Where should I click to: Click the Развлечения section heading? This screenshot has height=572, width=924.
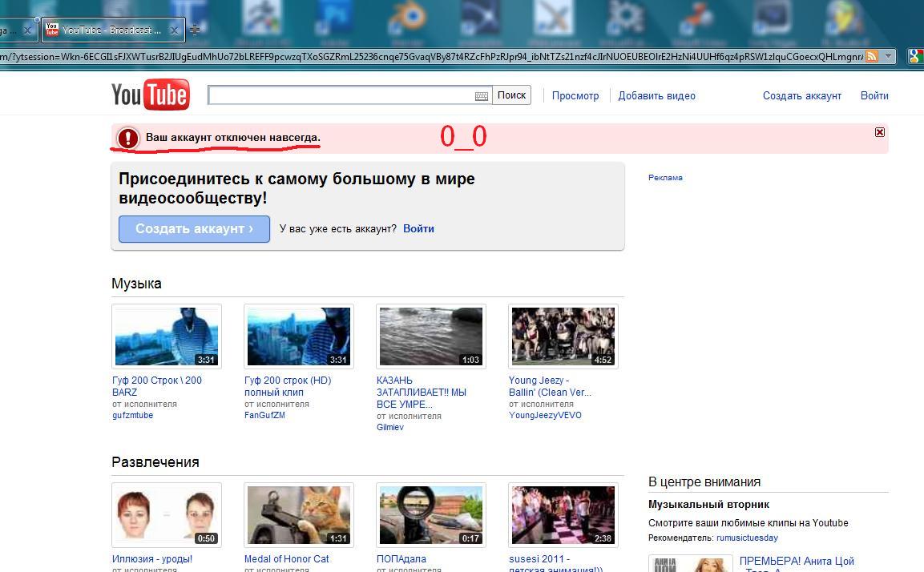(155, 462)
